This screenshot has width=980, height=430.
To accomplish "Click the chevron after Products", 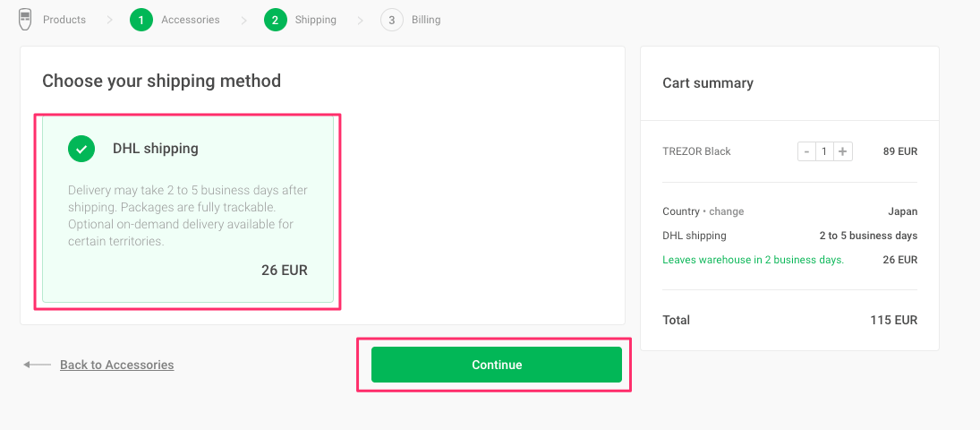I will pyautogui.click(x=109, y=20).
